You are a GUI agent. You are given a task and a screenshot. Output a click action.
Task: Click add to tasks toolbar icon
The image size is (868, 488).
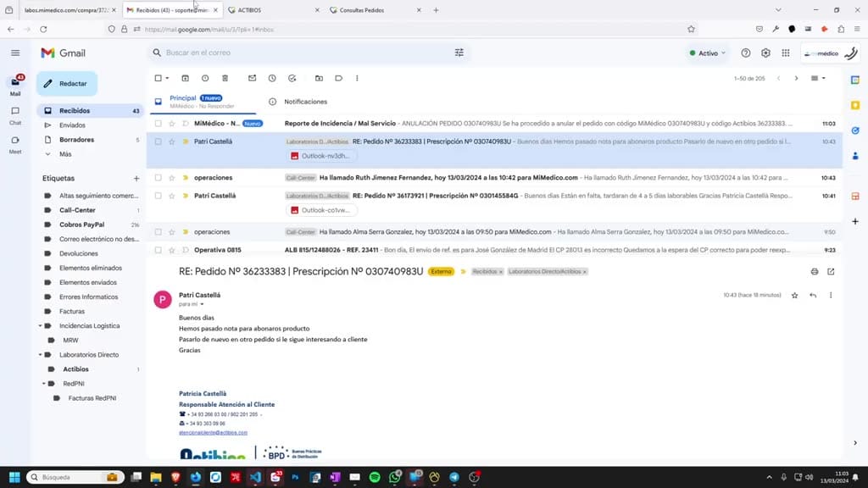coord(292,79)
